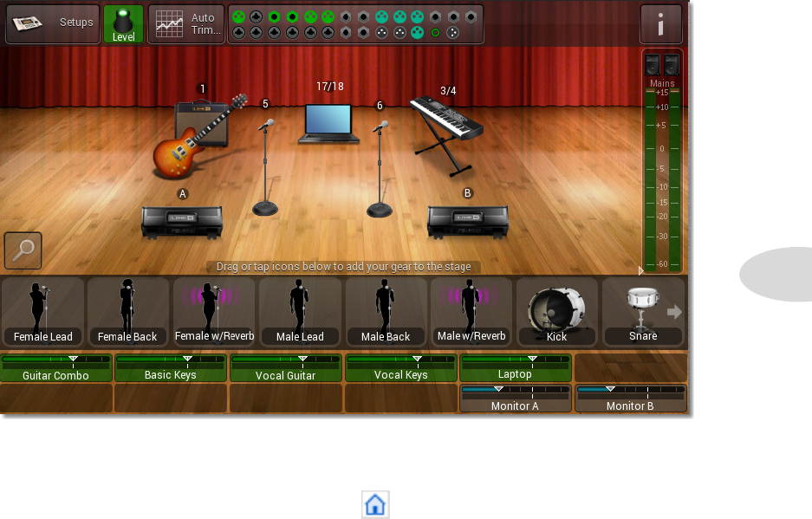Add a Female Back vocalist to stage
Screen dimensions: 812x519
(128, 312)
